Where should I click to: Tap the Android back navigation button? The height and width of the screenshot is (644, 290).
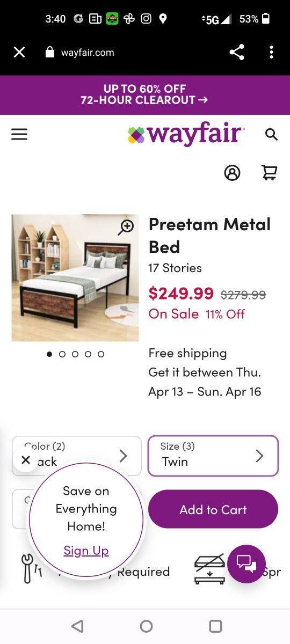click(77, 626)
